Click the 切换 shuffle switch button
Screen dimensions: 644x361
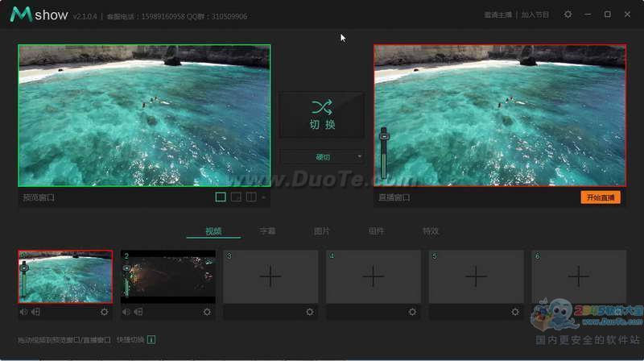[321, 114]
